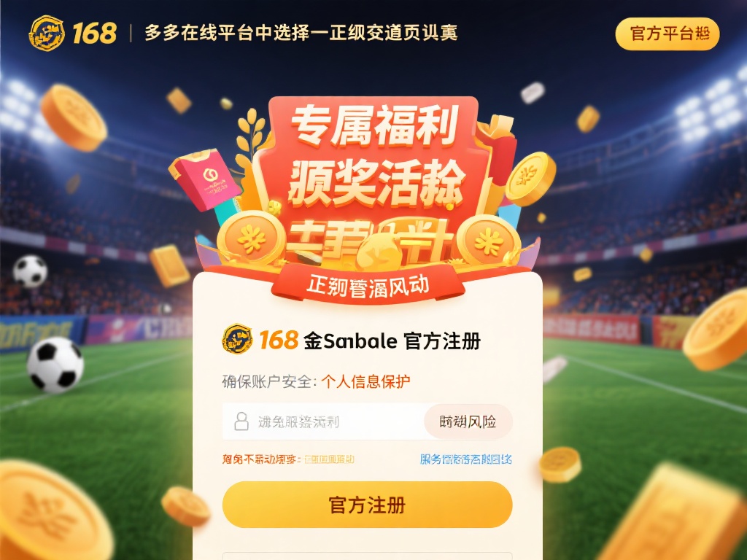Click the pill button ending in 风险
This screenshot has height=560, width=747.
pyautogui.click(x=468, y=421)
